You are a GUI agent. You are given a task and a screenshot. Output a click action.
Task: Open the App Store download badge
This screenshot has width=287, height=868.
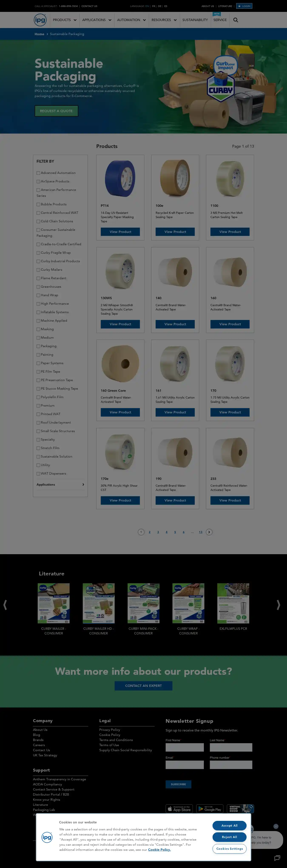click(179, 809)
